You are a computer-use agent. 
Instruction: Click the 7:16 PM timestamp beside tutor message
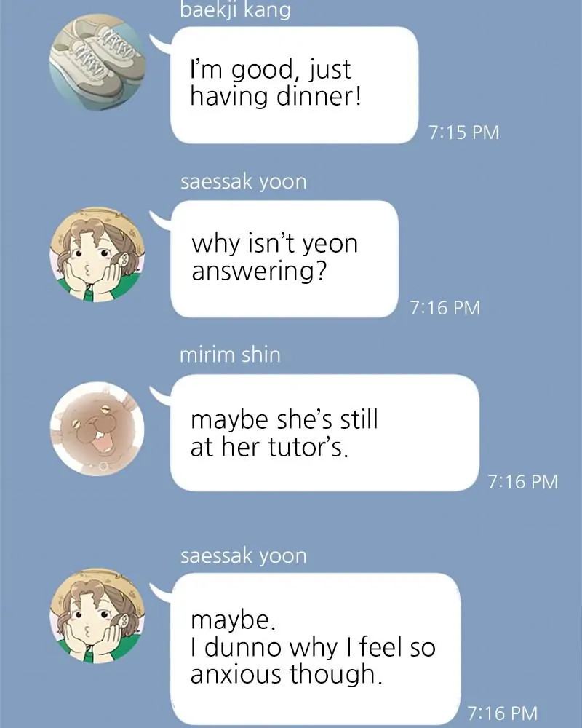tap(522, 482)
